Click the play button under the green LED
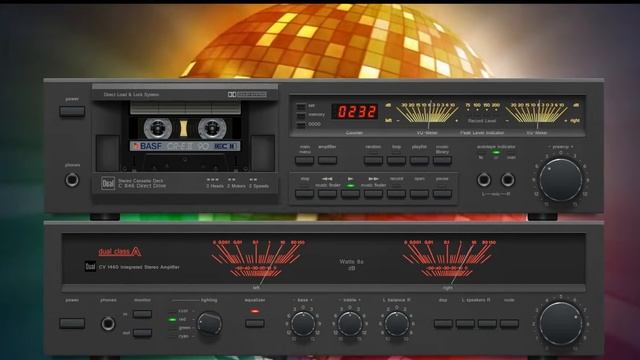 coord(350,194)
